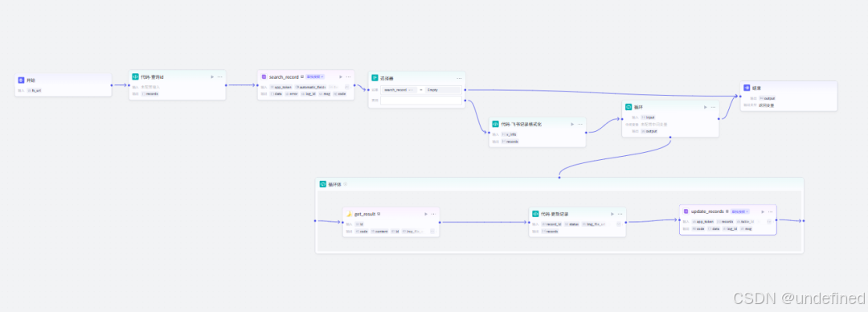Image resolution: width=868 pixels, height=312 pixels.
Task: Run the get_result node with play icon
Action: (x=426, y=214)
